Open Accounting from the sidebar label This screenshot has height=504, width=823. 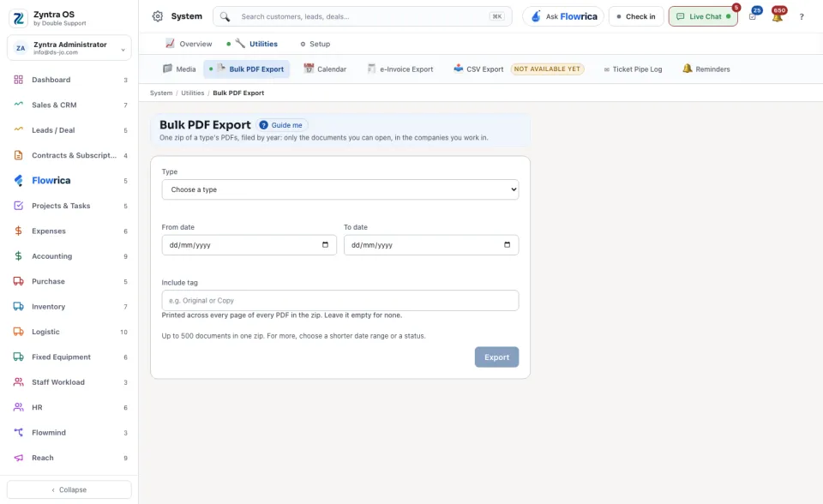52,256
